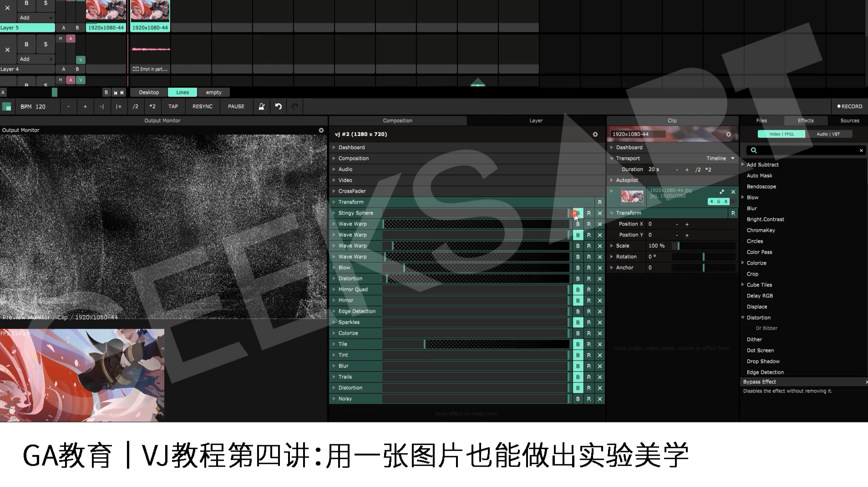Open the Sources tab
The height and width of the screenshot is (487, 868).
click(849, 121)
